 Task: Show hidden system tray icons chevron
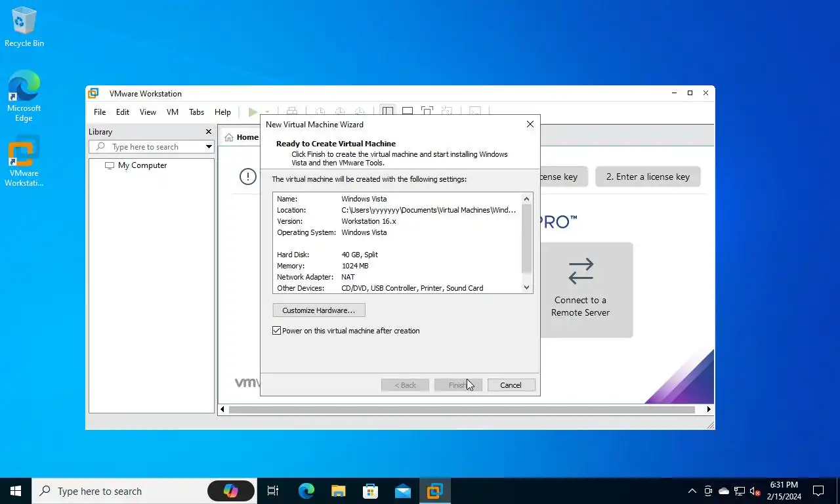pos(692,491)
